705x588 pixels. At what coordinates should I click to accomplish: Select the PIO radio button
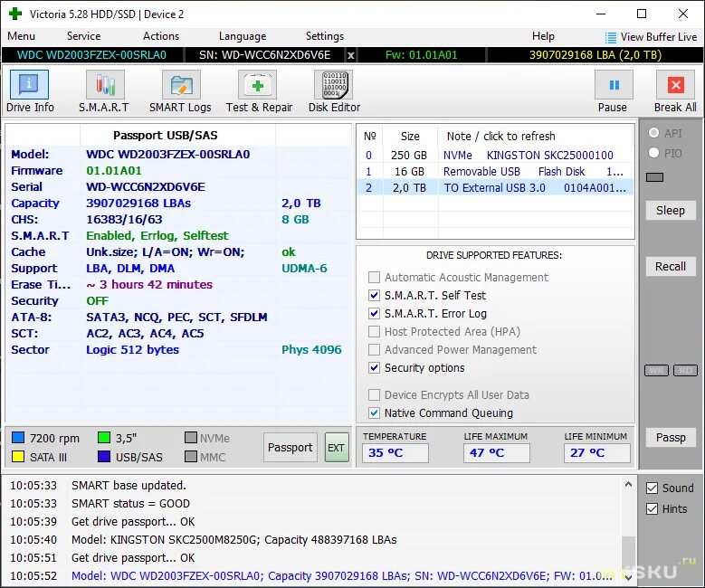pos(653,153)
